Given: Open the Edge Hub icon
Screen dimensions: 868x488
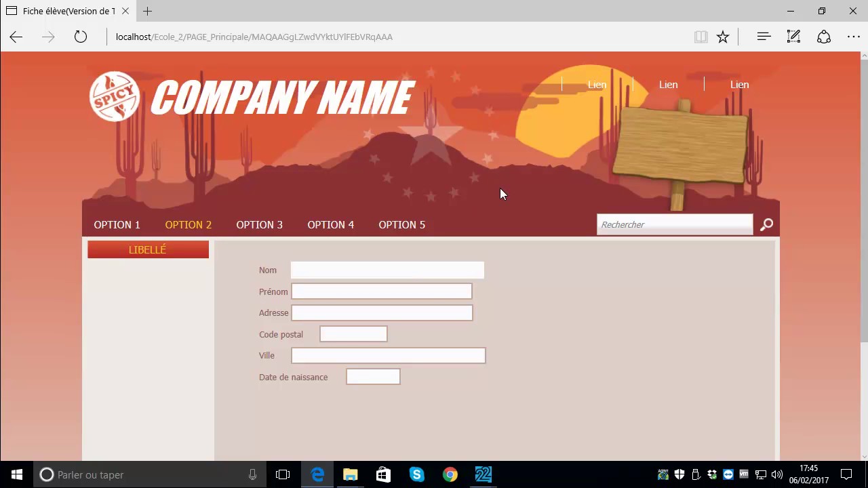Looking at the screenshot, I should click(x=764, y=37).
